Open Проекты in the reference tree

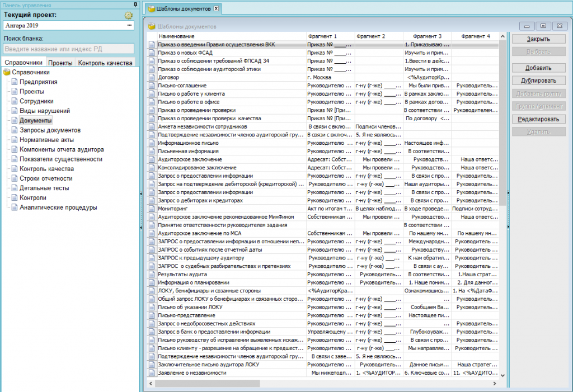click(x=32, y=91)
